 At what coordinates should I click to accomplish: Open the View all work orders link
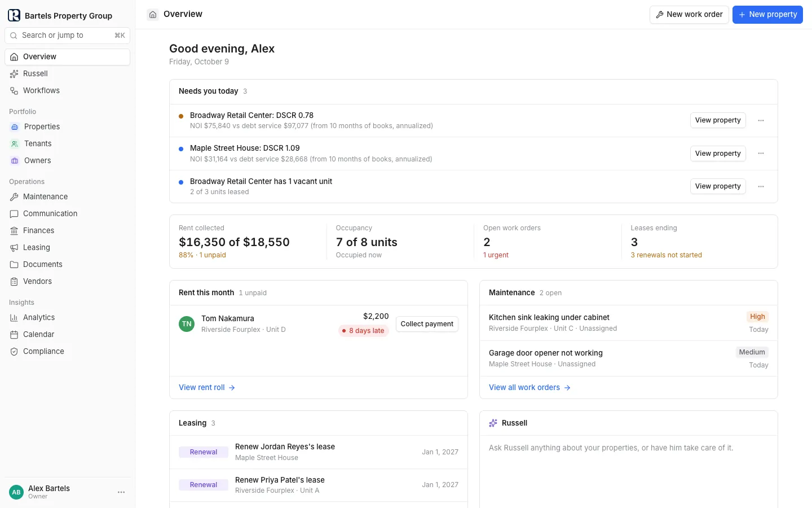(530, 388)
